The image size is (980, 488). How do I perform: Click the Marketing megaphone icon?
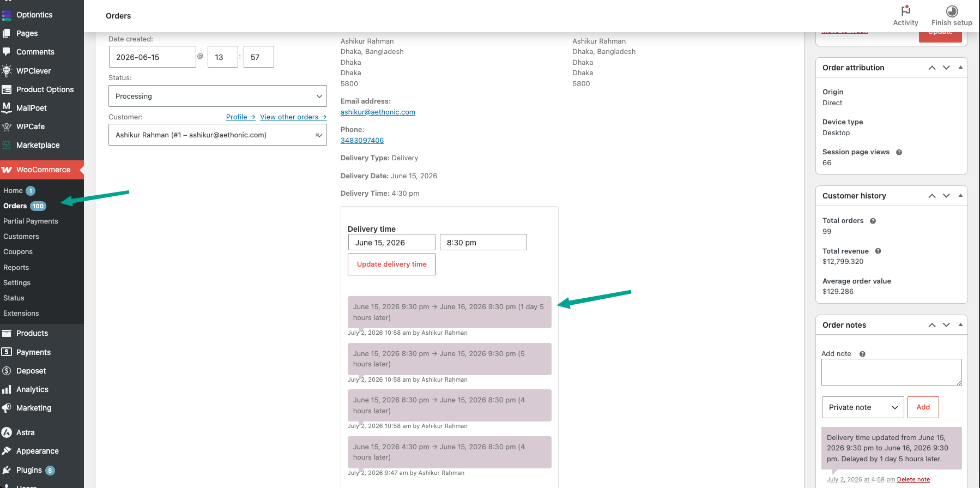click(x=7, y=408)
